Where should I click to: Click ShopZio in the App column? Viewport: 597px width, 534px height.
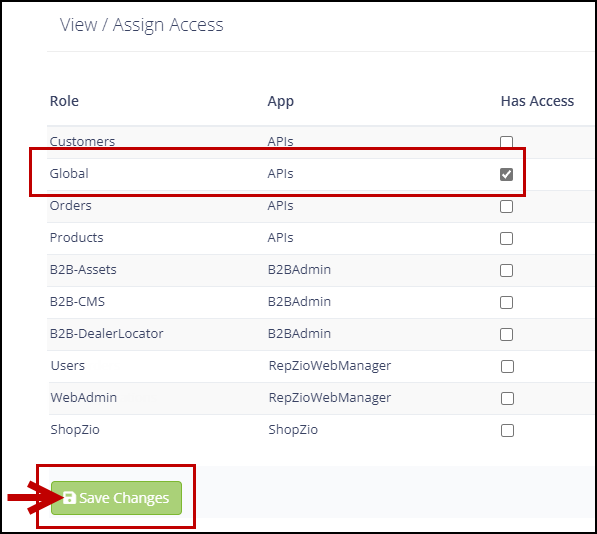[293, 430]
